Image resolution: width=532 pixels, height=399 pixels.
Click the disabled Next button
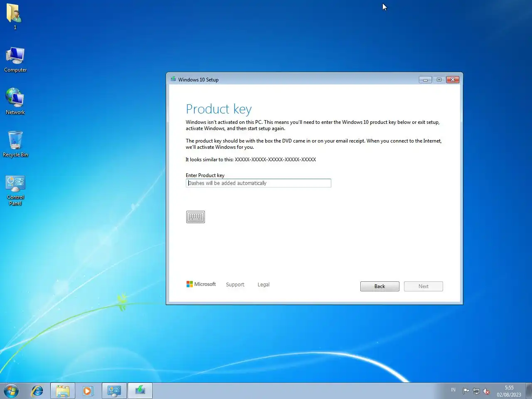click(423, 286)
